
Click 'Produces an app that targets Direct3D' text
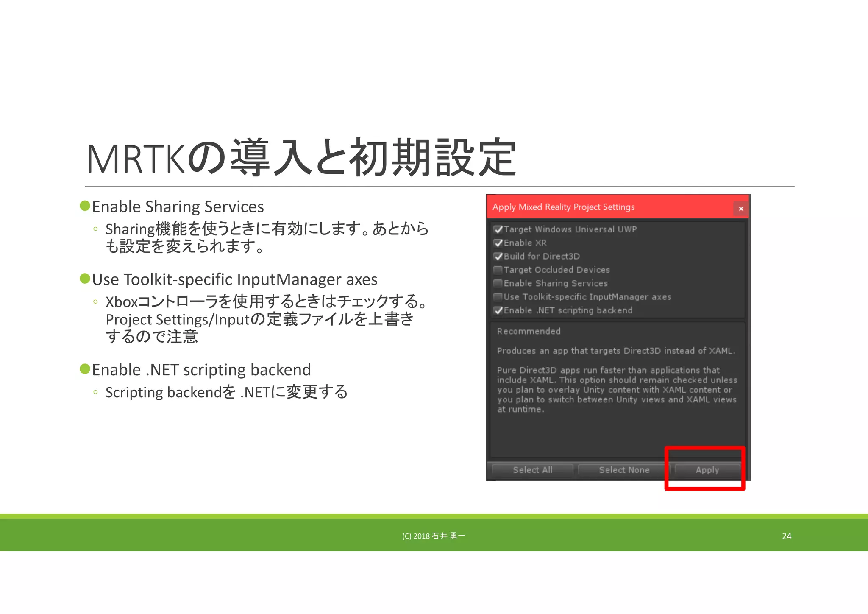pyautogui.click(x=616, y=351)
